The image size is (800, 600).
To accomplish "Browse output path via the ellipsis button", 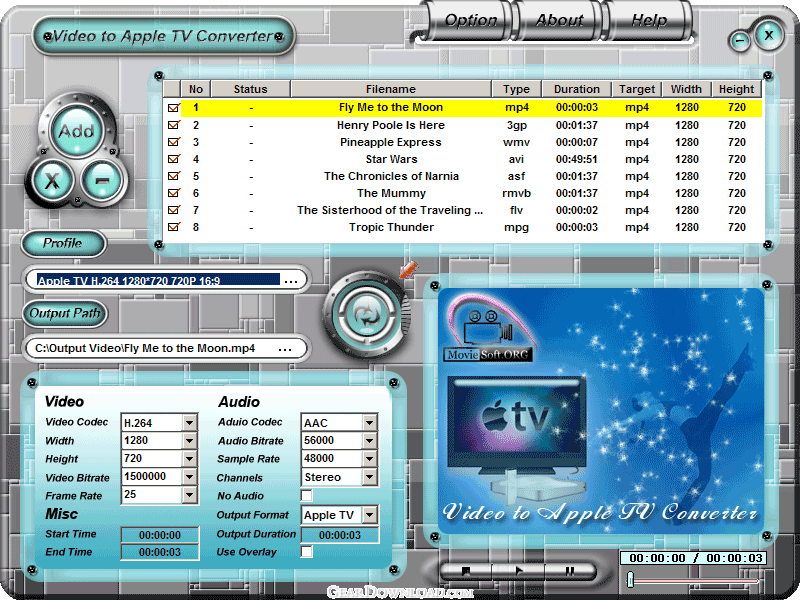I will (x=285, y=349).
